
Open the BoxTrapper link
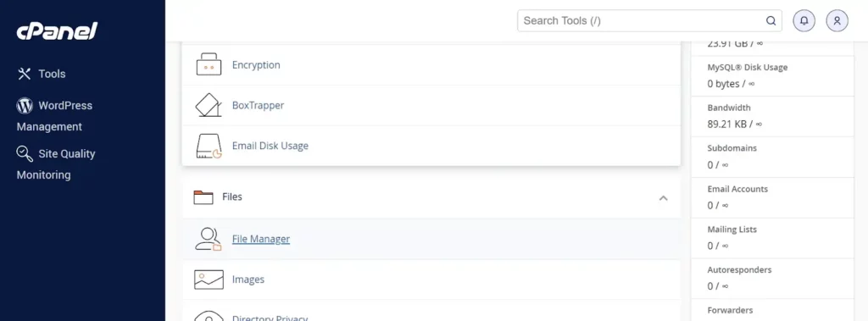tap(258, 105)
